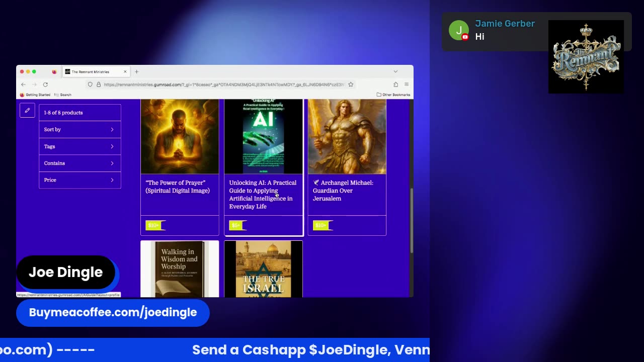644x362 pixels.
Task: Click the Joe Dingle name badge
Action: tap(65, 272)
